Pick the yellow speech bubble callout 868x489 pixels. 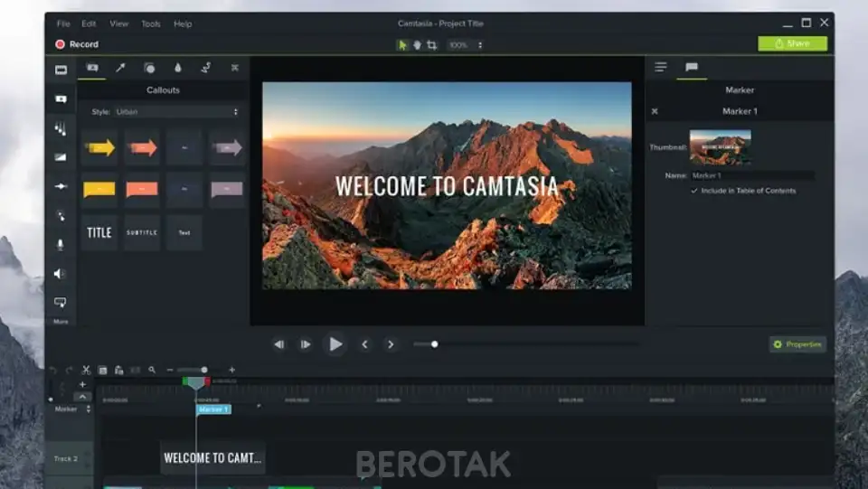[x=99, y=190]
